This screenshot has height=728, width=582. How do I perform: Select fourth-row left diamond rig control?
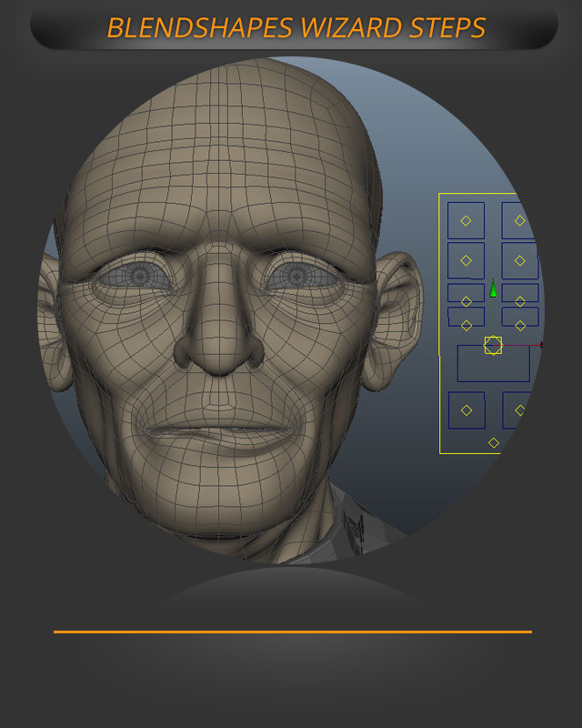(467, 326)
